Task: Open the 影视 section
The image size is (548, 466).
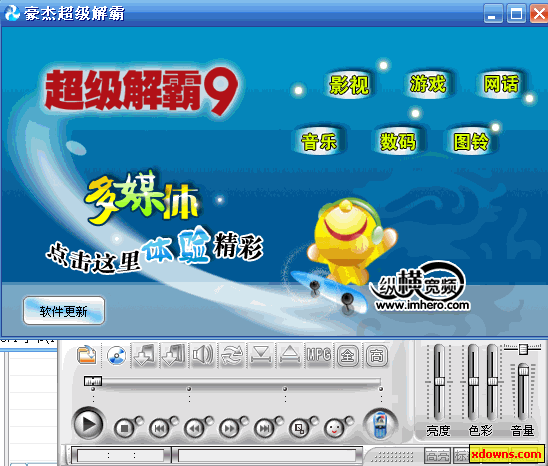Action: [x=349, y=84]
